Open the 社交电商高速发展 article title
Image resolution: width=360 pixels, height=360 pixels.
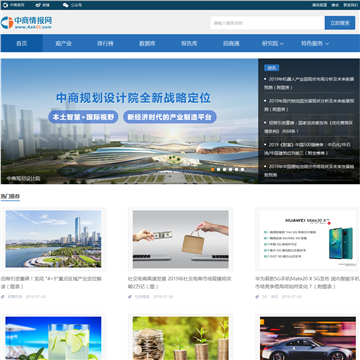point(180,282)
